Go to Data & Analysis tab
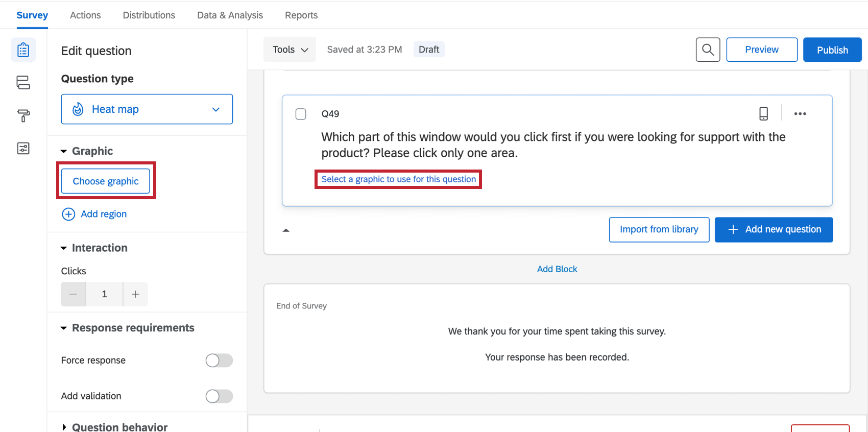The width and height of the screenshot is (868, 432). (x=230, y=15)
